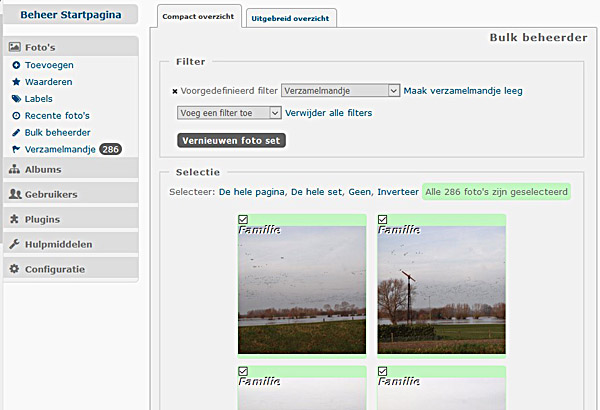Uncheck the first Familie photo checkbox
600x410 pixels.
[x=243, y=219]
